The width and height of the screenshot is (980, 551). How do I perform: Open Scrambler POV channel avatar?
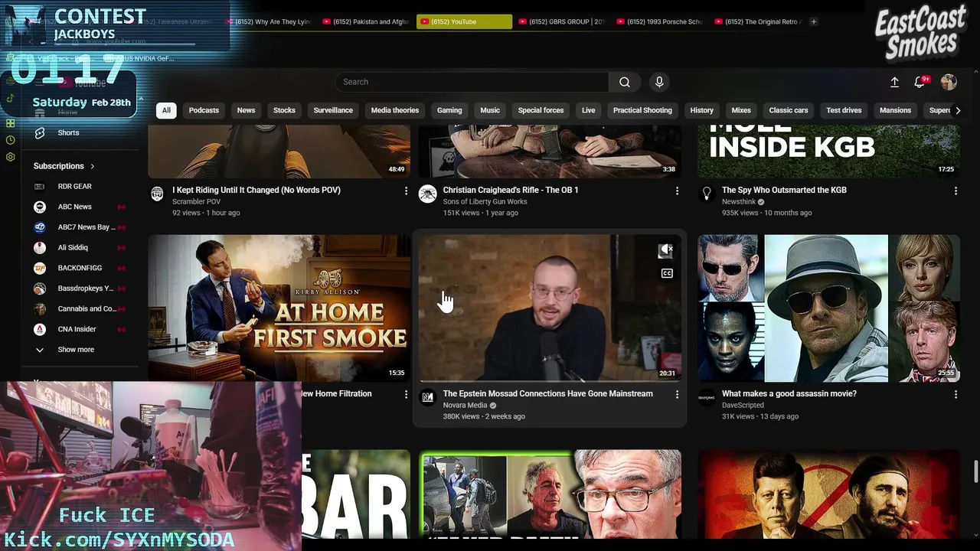point(157,194)
